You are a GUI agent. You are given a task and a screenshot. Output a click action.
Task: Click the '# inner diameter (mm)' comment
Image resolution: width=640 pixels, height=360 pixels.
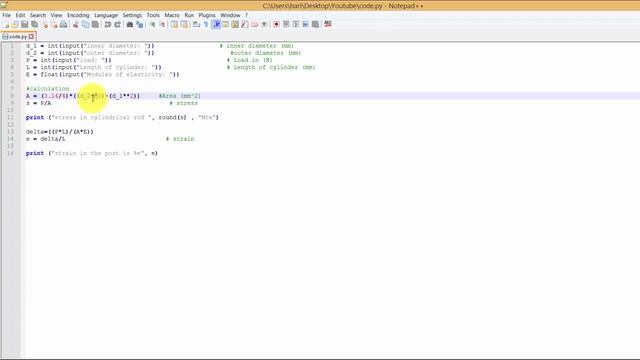[x=256, y=46]
